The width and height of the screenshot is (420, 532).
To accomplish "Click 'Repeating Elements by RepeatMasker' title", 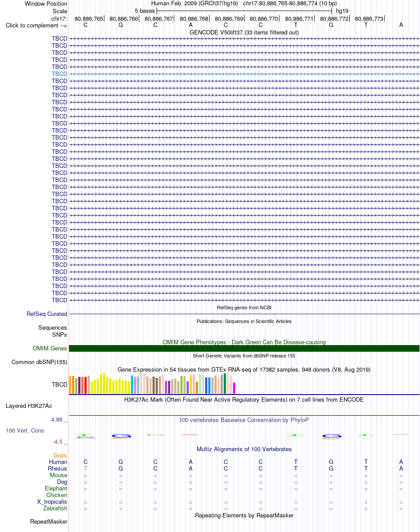I will (x=244, y=516).
